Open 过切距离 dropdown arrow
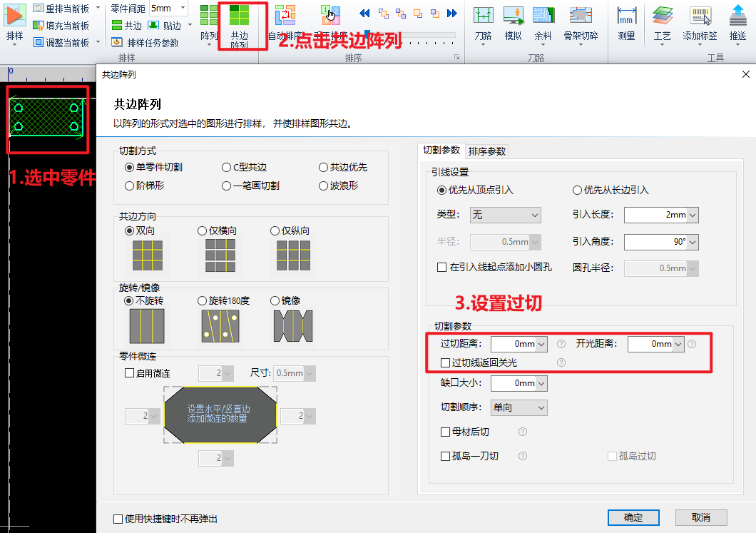The width and height of the screenshot is (756, 533). (541, 345)
